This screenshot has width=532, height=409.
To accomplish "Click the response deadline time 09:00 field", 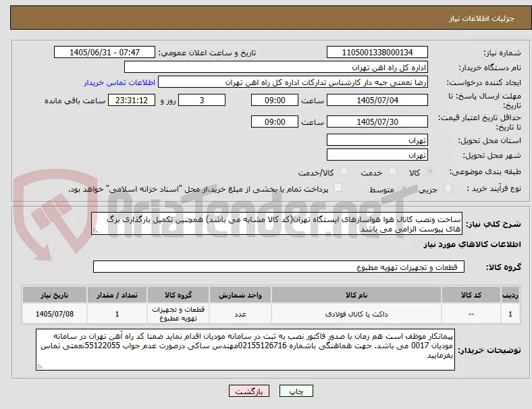I will [x=275, y=100].
